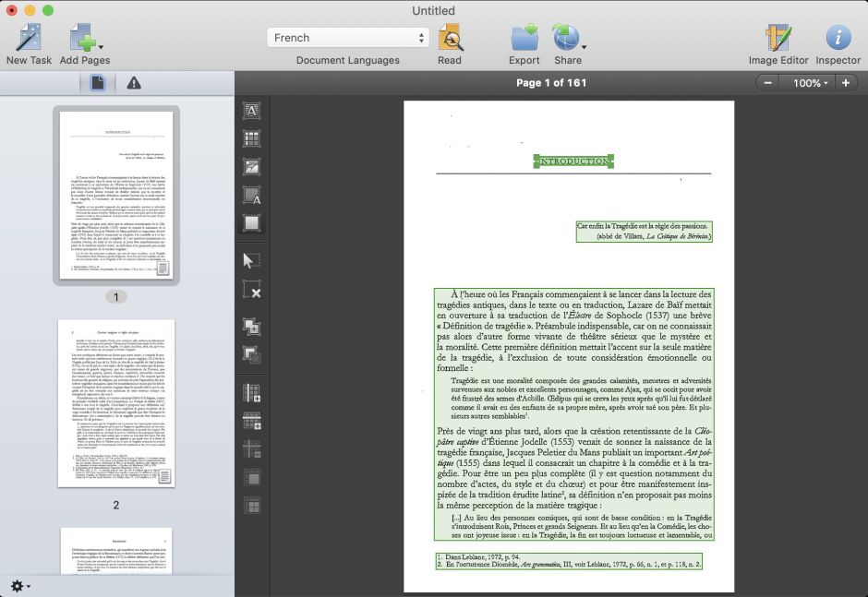The height and width of the screenshot is (597, 868).
Task: Select page 2 thumbnail in sidebar
Action: point(115,404)
